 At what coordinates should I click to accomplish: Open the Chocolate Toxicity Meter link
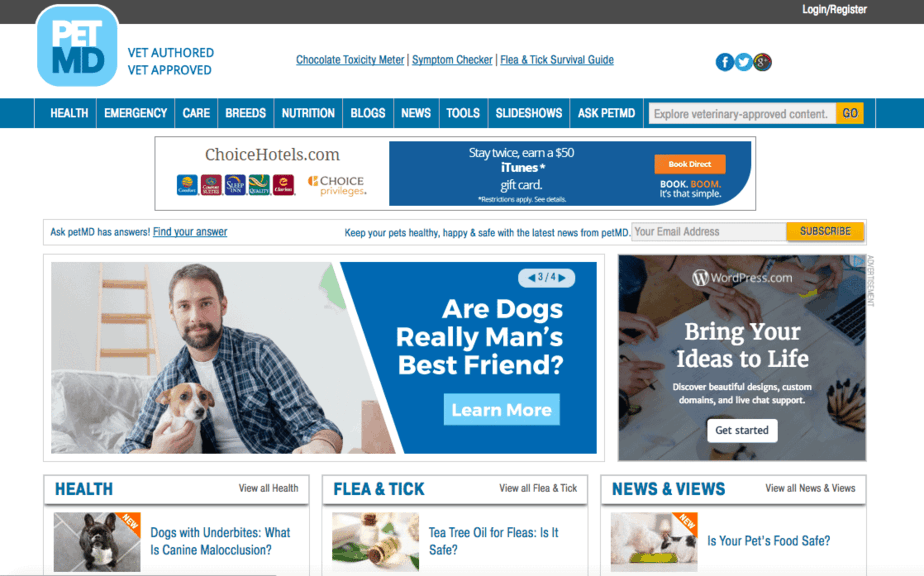tap(350, 60)
